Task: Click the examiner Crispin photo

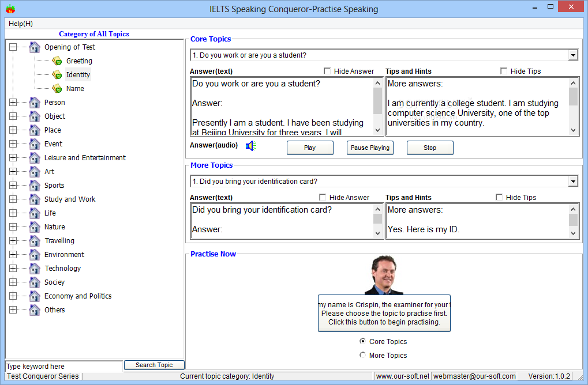Action: click(384, 275)
